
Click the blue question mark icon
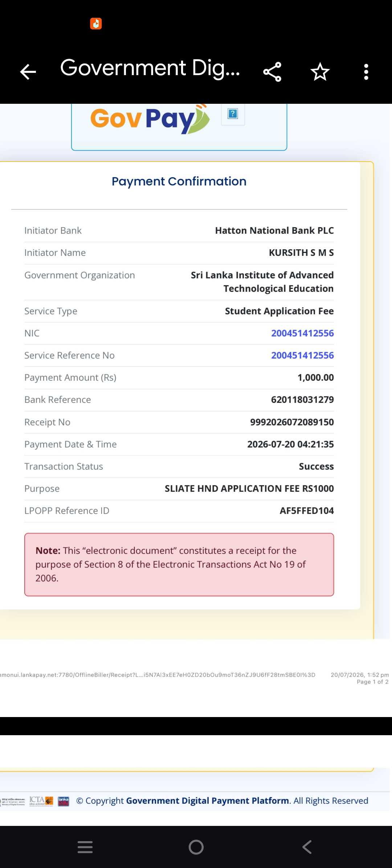(233, 114)
